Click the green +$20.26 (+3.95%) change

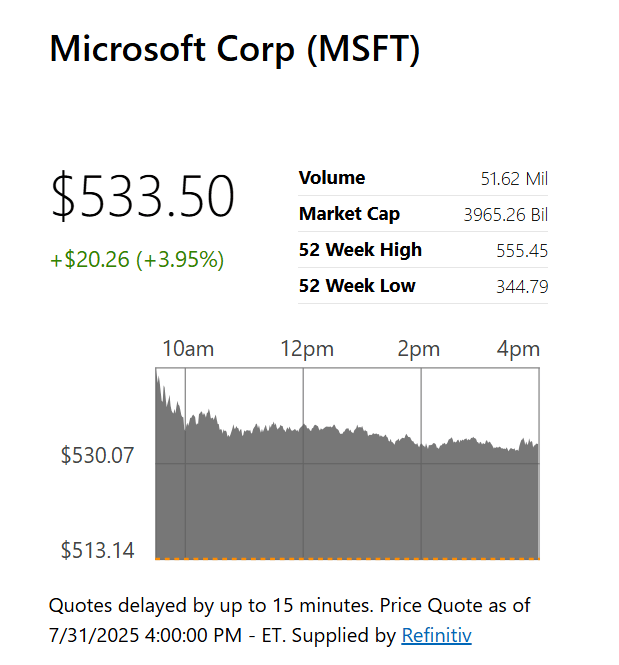click(x=137, y=260)
